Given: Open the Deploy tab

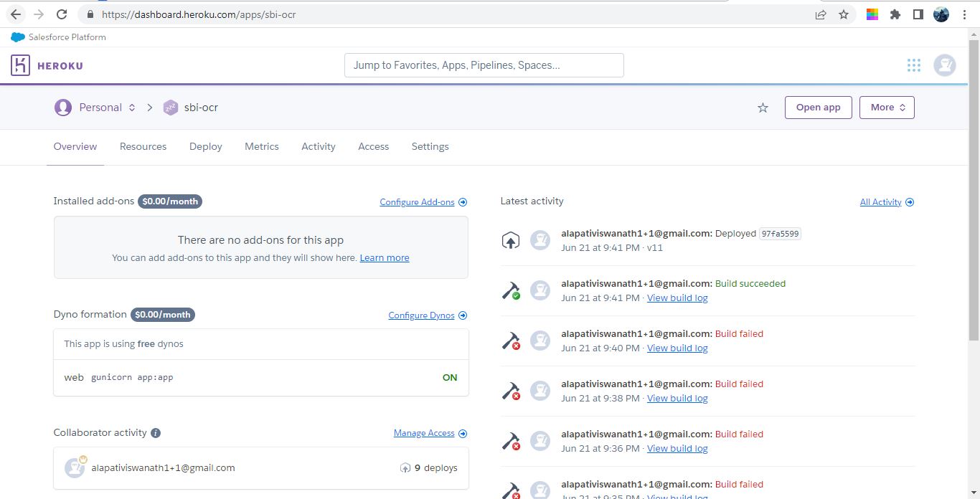Looking at the screenshot, I should (x=206, y=146).
